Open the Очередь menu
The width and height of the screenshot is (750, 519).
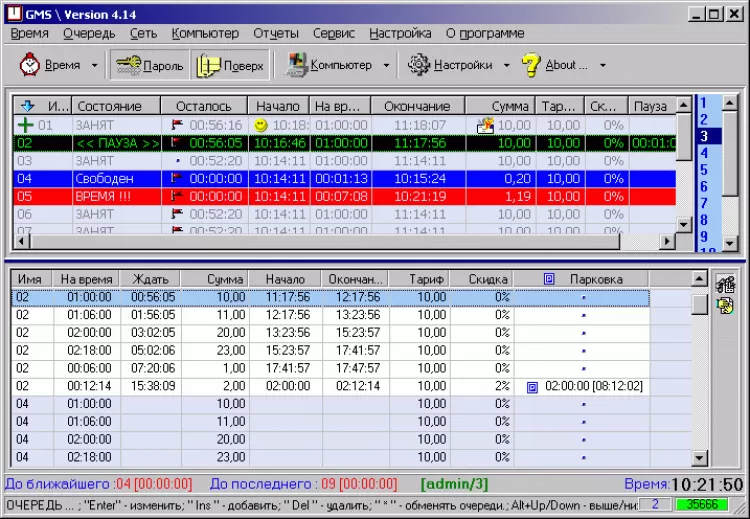click(x=89, y=33)
